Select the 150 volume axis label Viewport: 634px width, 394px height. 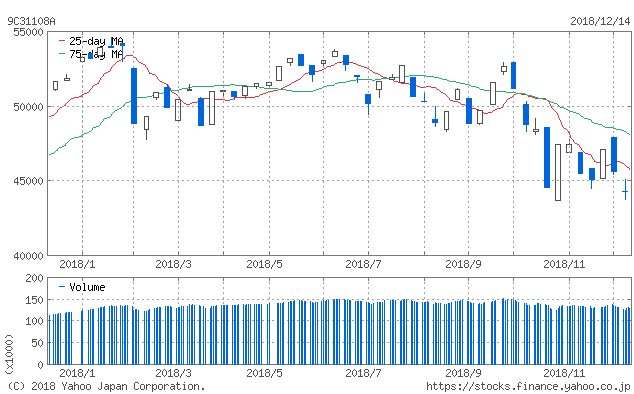pyautogui.click(x=34, y=300)
